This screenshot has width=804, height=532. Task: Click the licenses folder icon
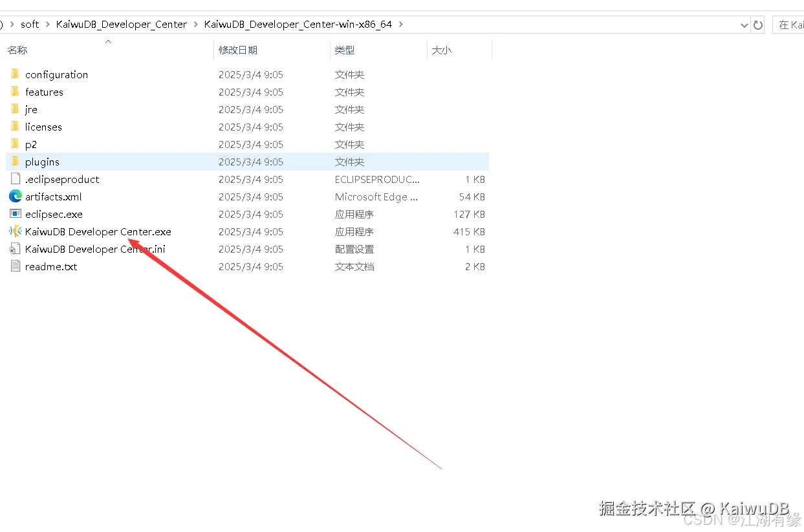coord(16,127)
